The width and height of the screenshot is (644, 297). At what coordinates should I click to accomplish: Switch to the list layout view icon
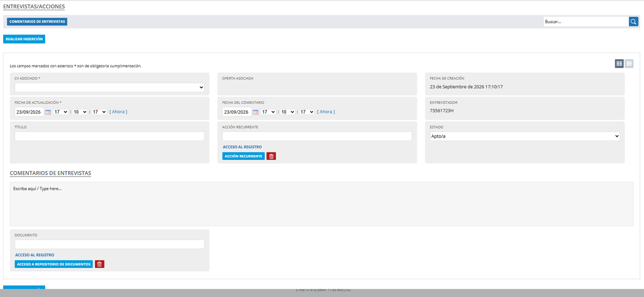tap(629, 64)
